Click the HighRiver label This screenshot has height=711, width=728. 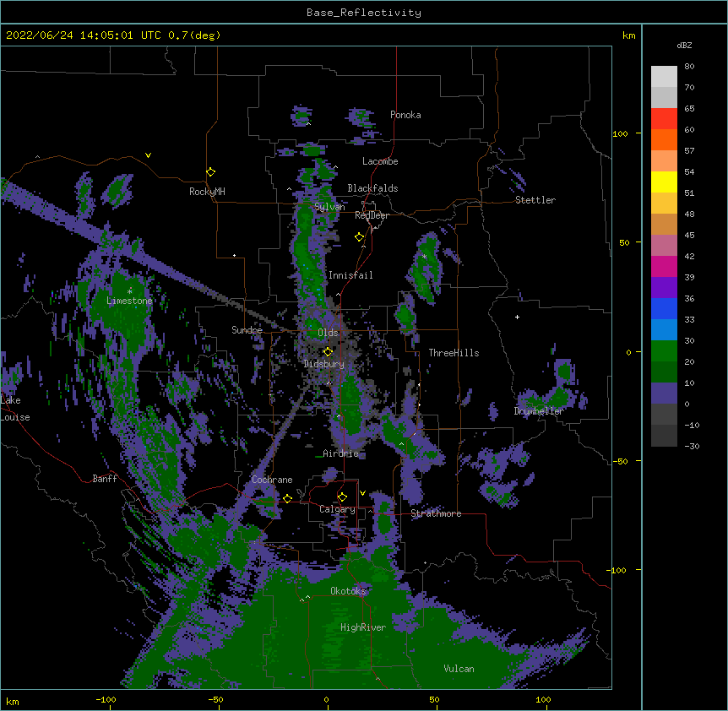point(363,627)
